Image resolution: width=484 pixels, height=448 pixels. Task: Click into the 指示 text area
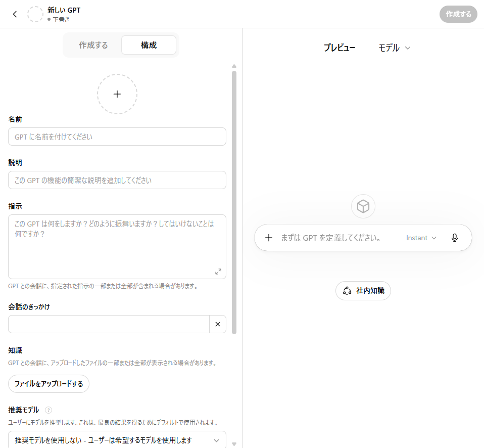click(117, 247)
